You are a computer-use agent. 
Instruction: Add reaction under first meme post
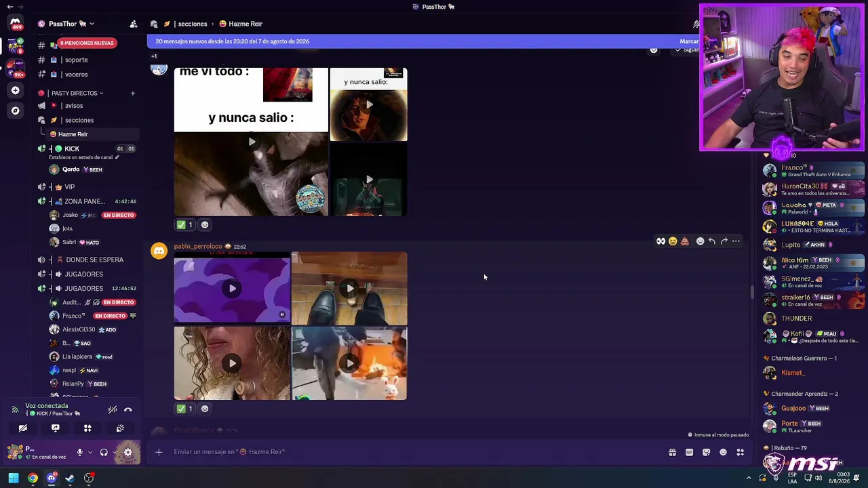(205, 225)
